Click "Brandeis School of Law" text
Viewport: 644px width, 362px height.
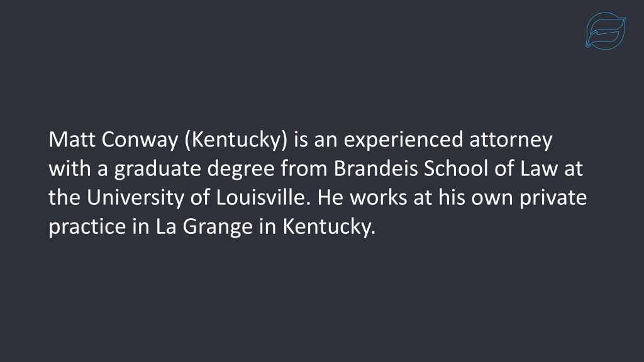click(446, 168)
